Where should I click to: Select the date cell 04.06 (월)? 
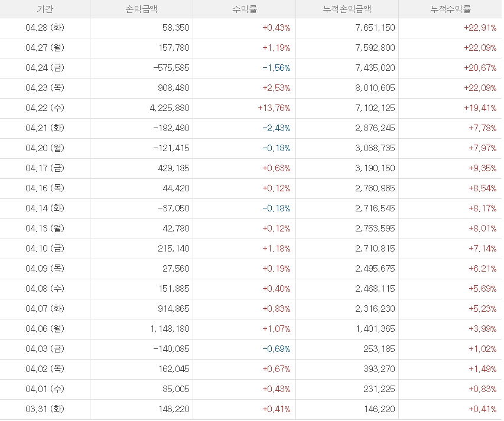(x=45, y=328)
